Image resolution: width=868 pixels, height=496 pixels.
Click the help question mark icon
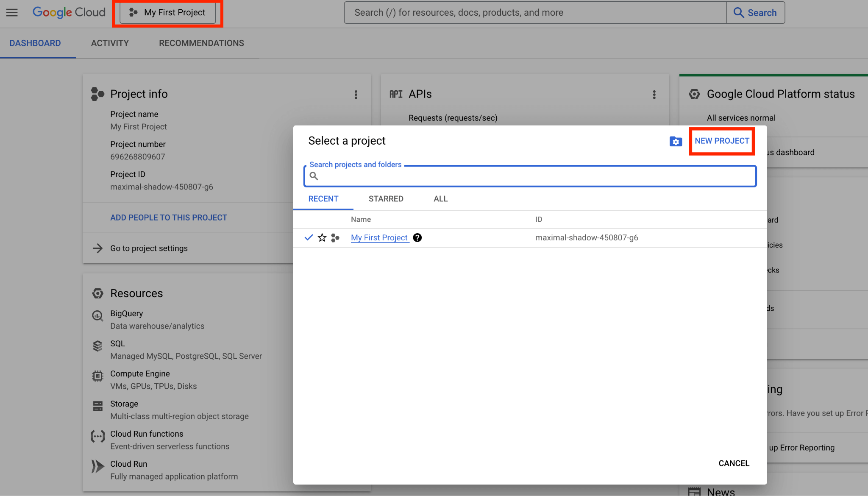pyautogui.click(x=417, y=238)
